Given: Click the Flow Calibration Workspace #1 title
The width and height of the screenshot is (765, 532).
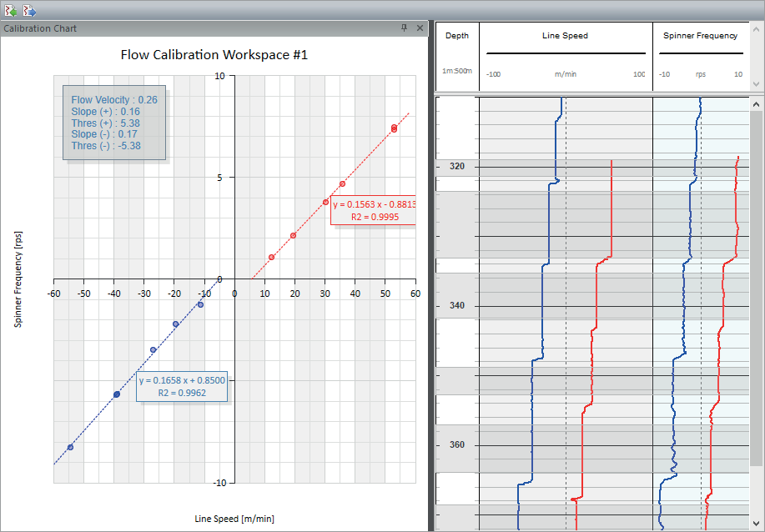Looking at the screenshot, I should (214, 56).
